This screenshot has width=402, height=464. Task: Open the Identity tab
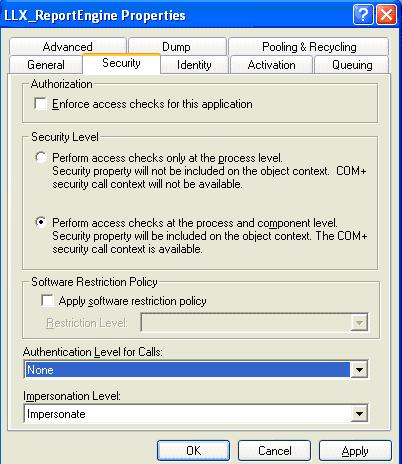click(194, 64)
